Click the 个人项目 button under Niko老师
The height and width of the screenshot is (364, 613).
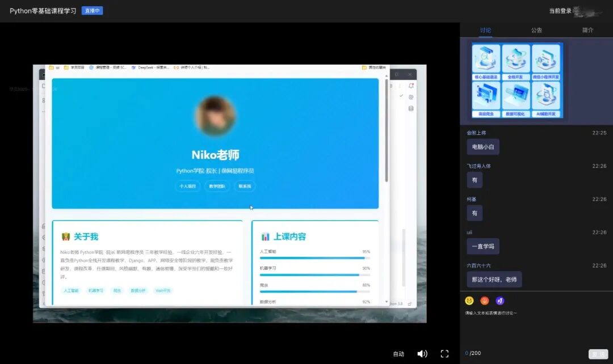[x=188, y=186]
